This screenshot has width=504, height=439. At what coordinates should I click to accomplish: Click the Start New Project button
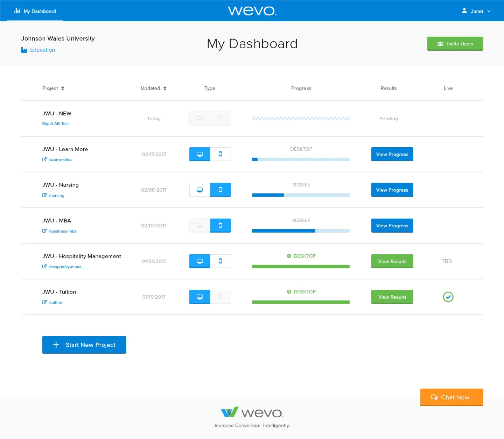tap(84, 345)
